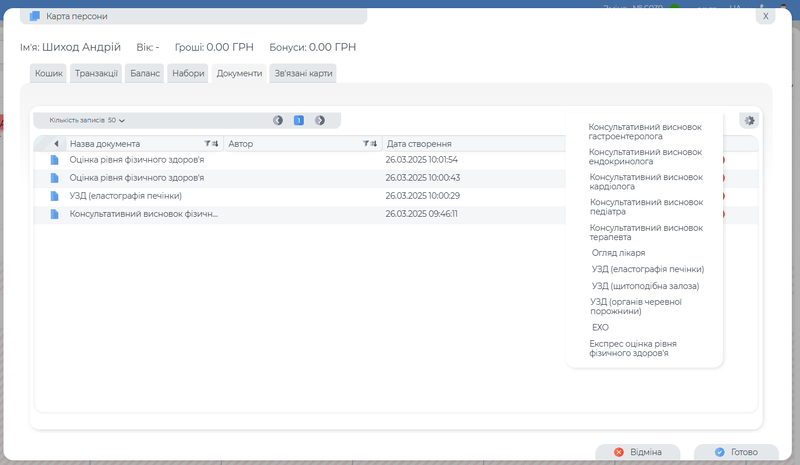800x465 pixels.
Task: Click the filter icon in Автор column
Action: point(366,144)
